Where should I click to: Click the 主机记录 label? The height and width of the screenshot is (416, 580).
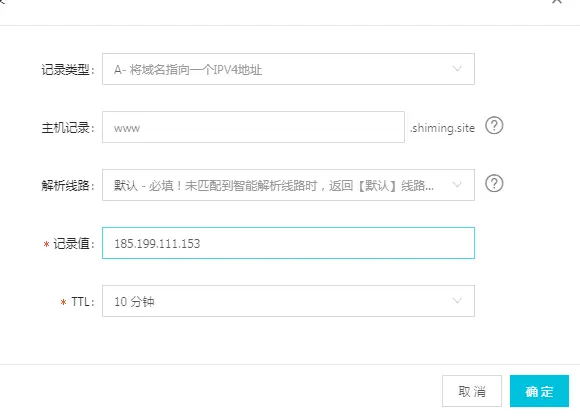point(68,128)
